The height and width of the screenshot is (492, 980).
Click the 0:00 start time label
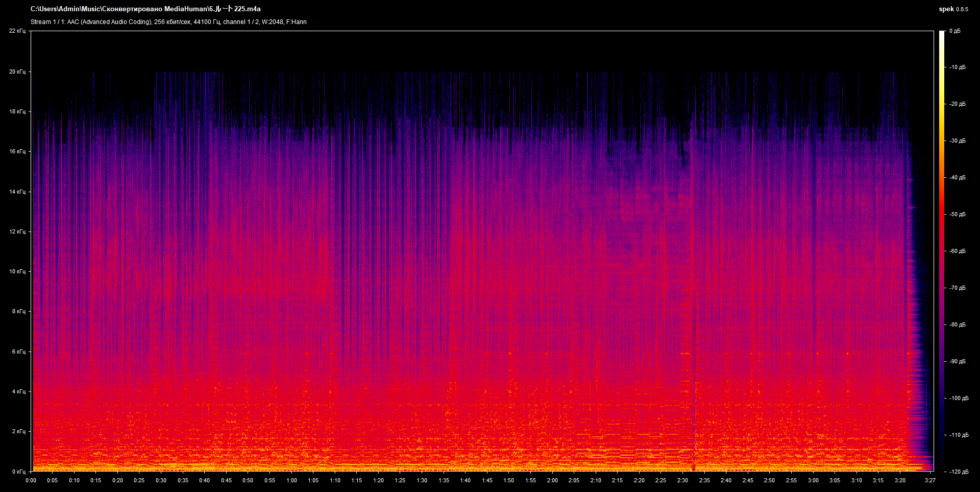31,480
